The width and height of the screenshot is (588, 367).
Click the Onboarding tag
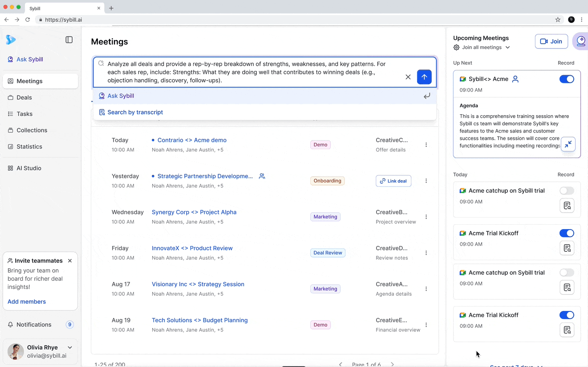click(x=328, y=181)
